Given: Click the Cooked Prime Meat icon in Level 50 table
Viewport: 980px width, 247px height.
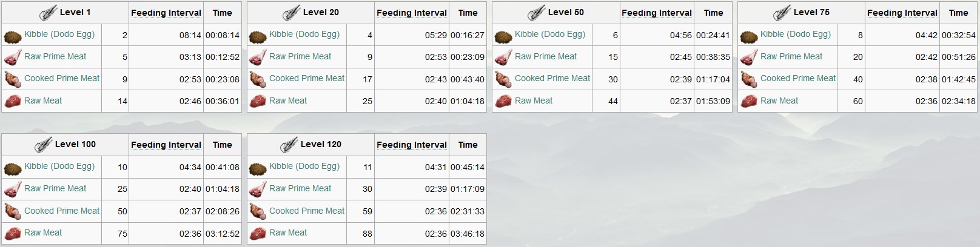Looking at the screenshot, I should (x=503, y=79).
